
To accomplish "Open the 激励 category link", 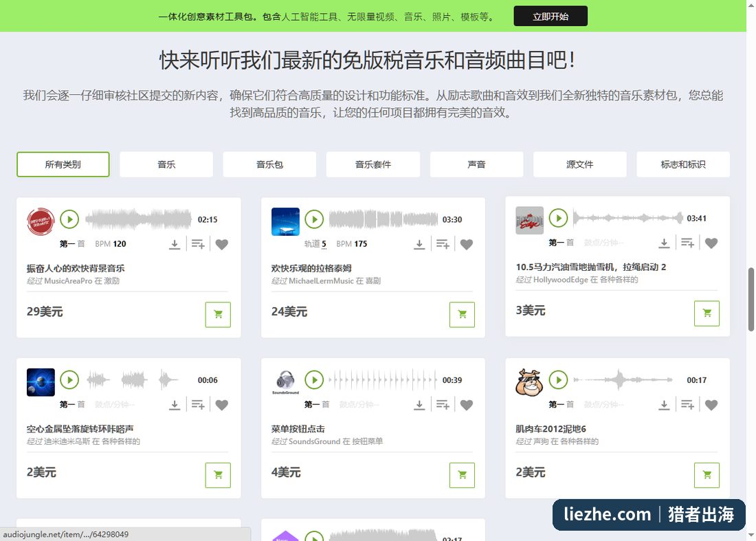I will [112, 280].
